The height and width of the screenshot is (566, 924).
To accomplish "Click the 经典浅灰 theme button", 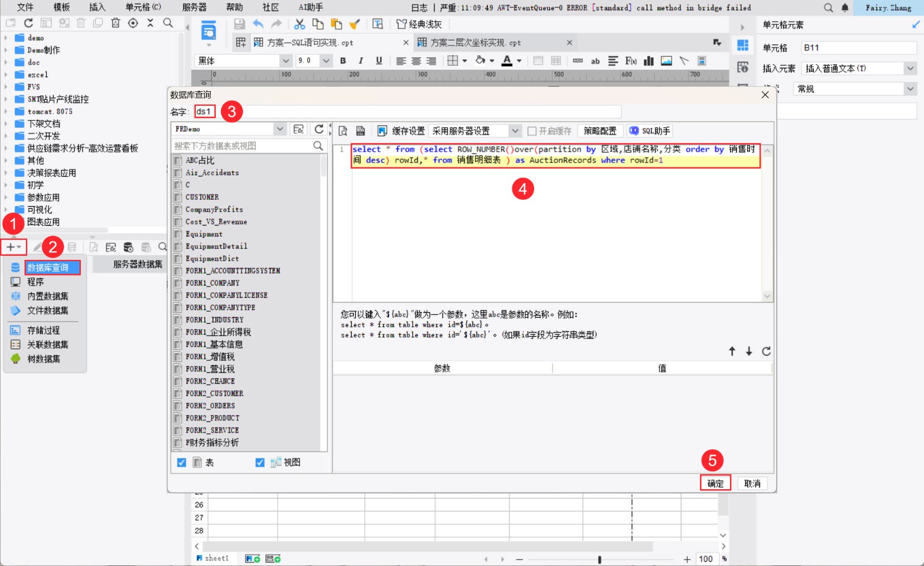I will pos(419,24).
